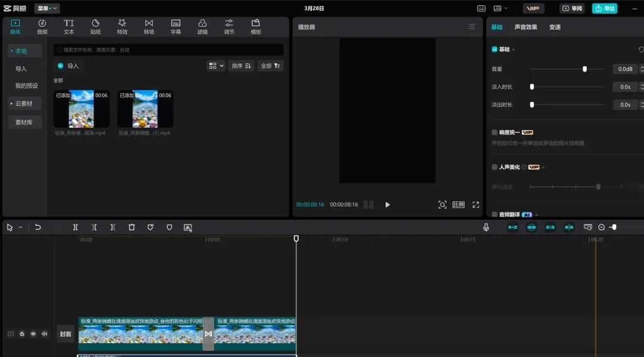Open the 排序 sort dropdown
The width and height of the screenshot is (644, 357).
pos(242,66)
